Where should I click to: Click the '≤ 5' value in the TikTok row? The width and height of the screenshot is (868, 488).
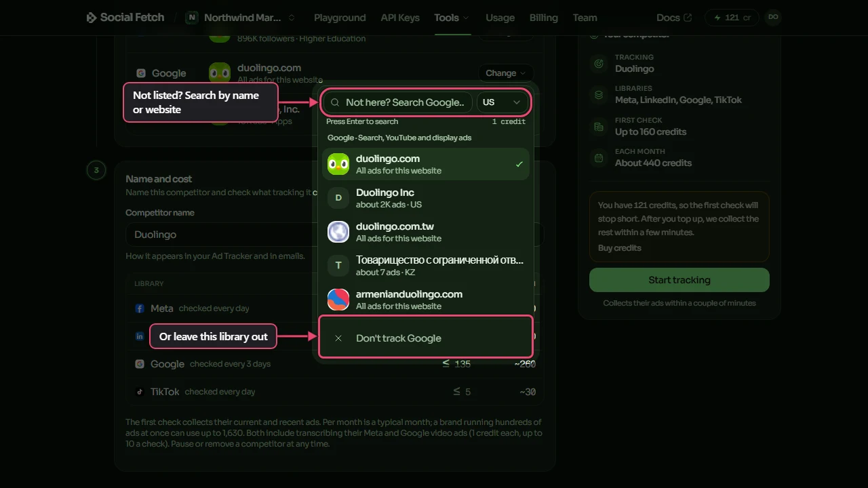(x=462, y=392)
